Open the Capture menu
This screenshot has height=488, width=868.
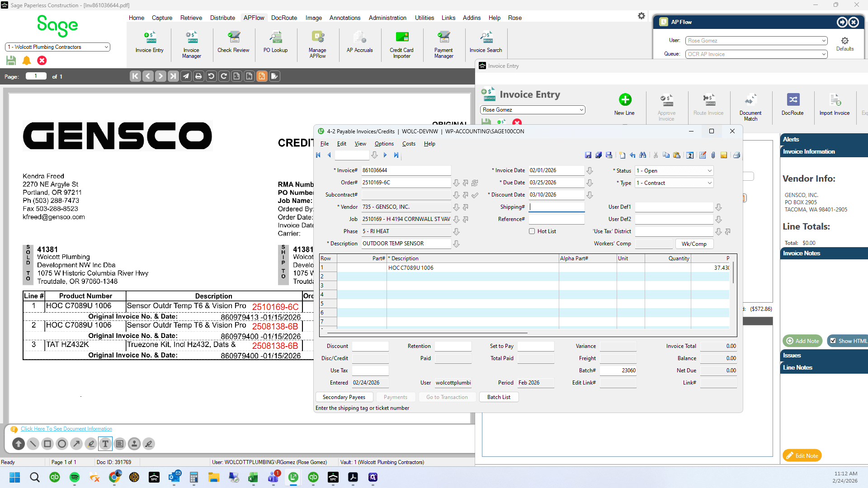162,18
